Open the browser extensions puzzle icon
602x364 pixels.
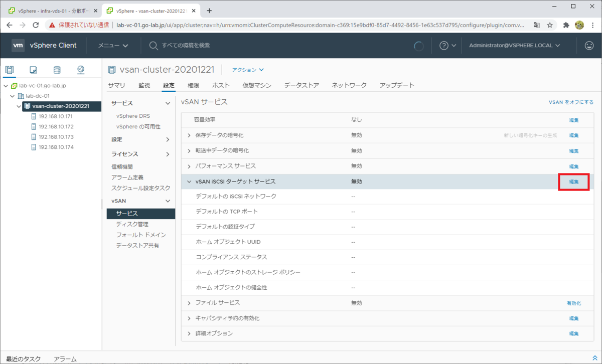tap(566, 25)
